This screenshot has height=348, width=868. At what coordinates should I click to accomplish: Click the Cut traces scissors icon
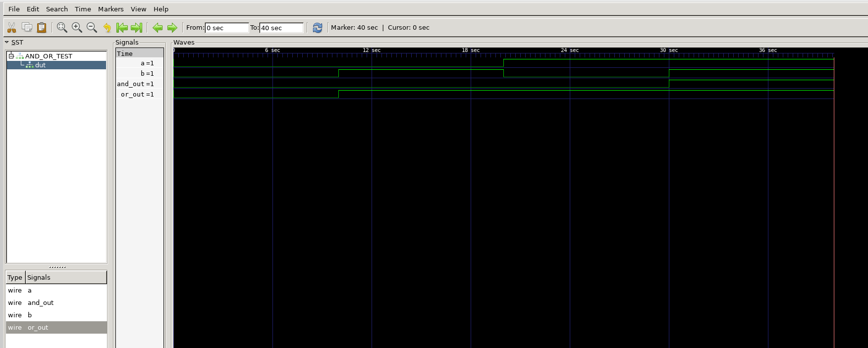(12, 28)
